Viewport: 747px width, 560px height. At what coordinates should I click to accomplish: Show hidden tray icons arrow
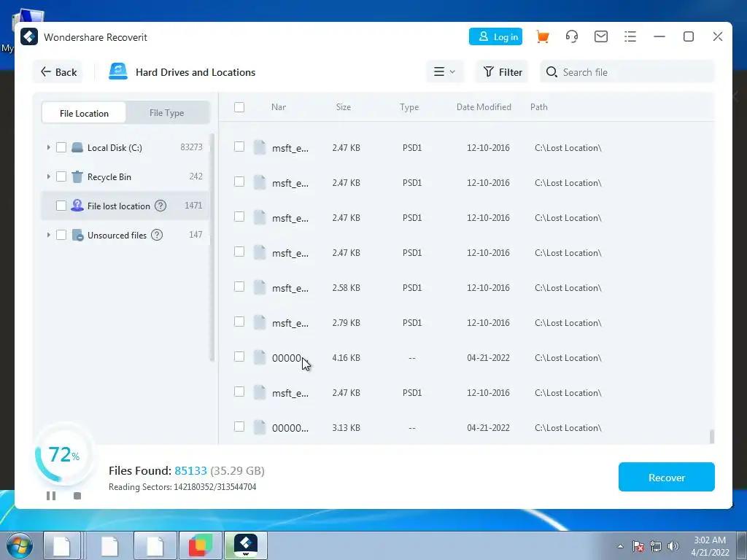tap(620, 546)
